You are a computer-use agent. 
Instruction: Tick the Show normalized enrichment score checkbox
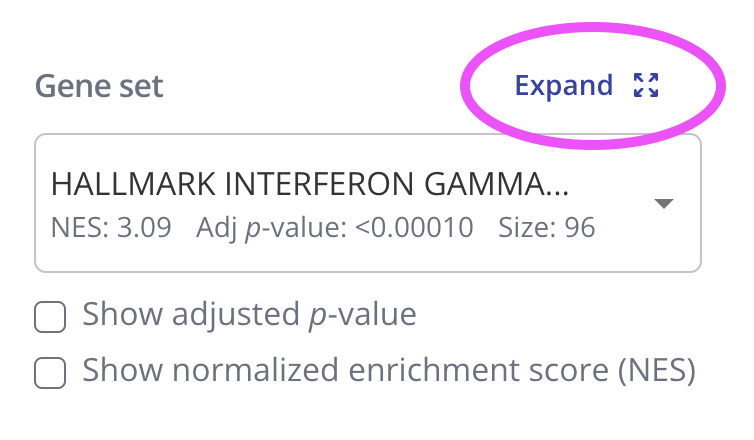(x=50, y=372)
